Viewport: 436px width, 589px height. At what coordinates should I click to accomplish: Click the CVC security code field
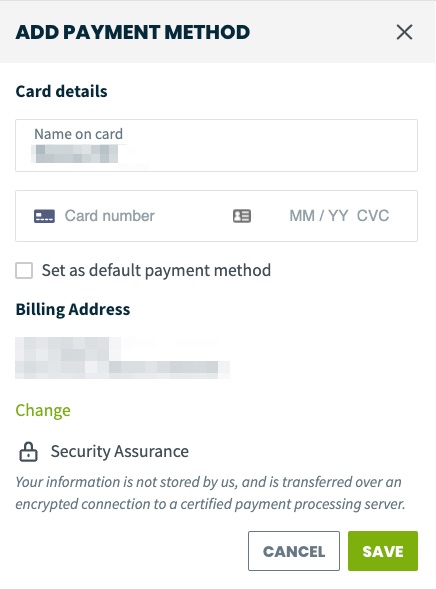tap(373, 216)
